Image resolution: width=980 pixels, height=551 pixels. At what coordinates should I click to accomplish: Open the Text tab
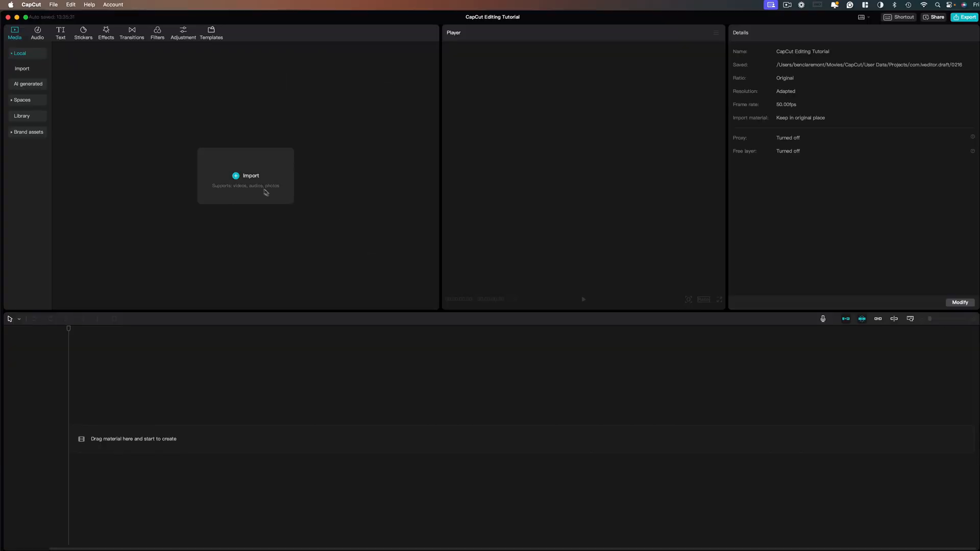coord(60,33)
